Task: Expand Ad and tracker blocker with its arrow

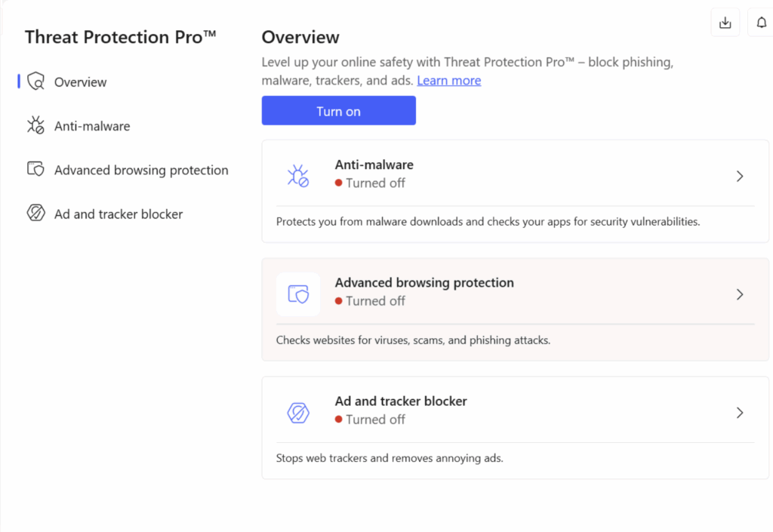Action: click(x=739, y=413)
